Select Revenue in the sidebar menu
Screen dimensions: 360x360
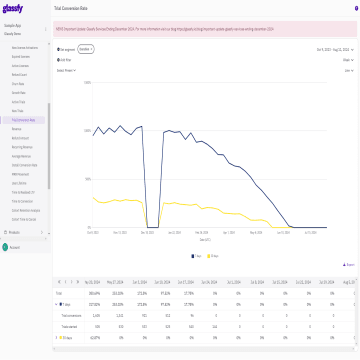(16, 129)
